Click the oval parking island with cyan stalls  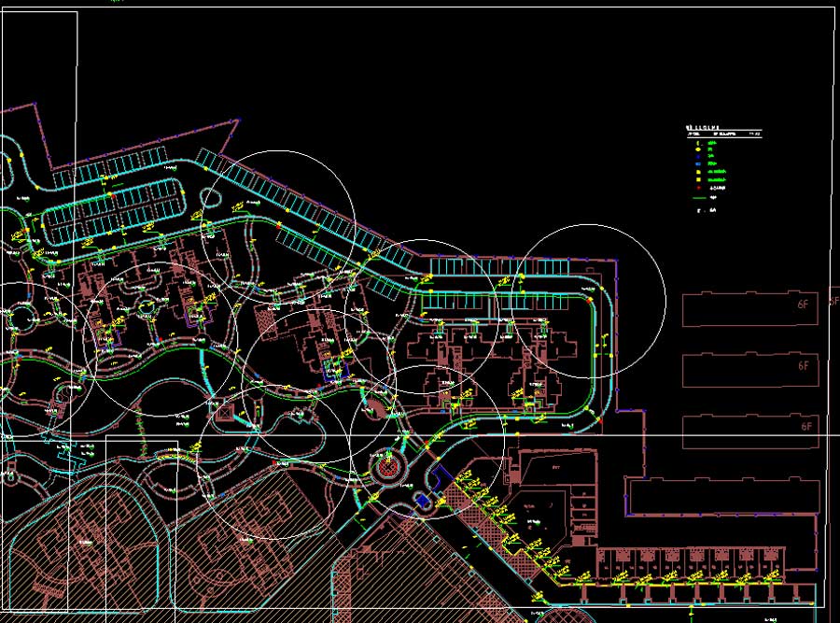(112, 208)
